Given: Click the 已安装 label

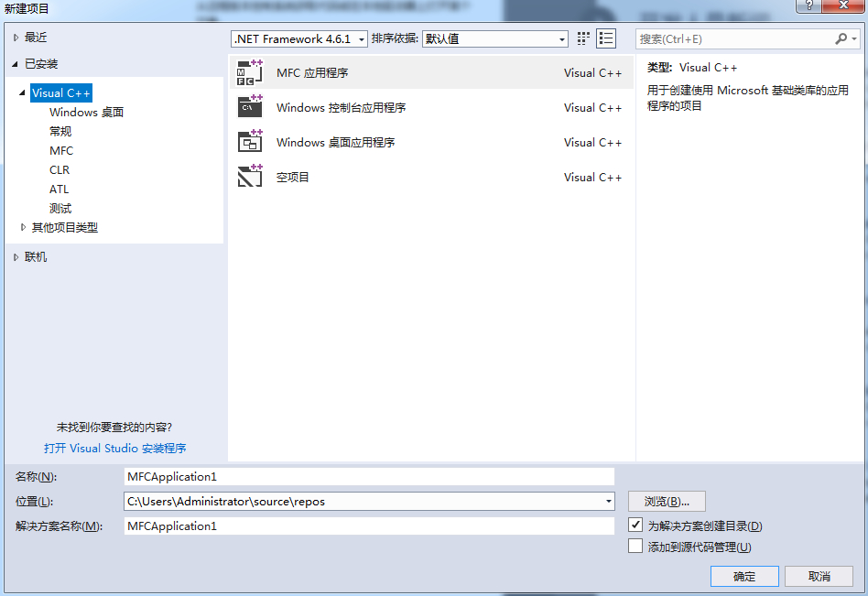Looking at the screenshot, I should click(41, 64).
